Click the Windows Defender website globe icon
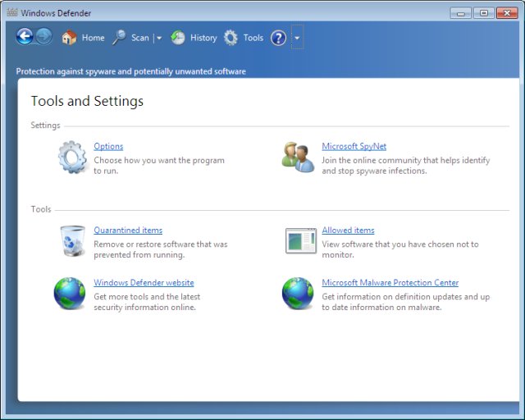The image size is (525, 420). pyautogui.click(x=70, y=293)
